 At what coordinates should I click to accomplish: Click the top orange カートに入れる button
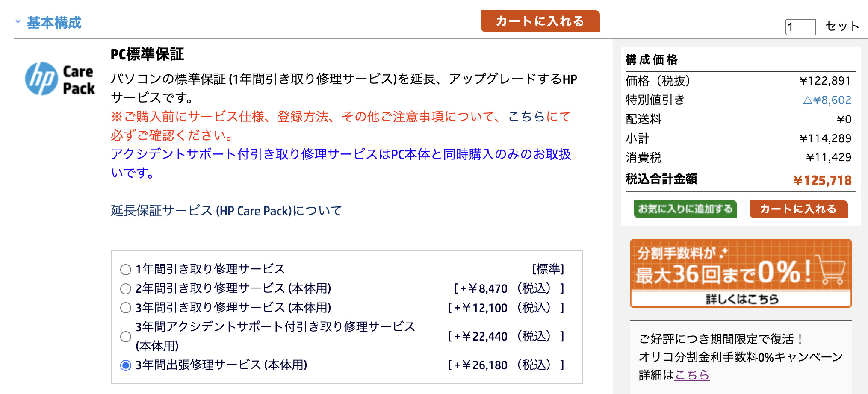pyautogui.click(x=540, y=21)
